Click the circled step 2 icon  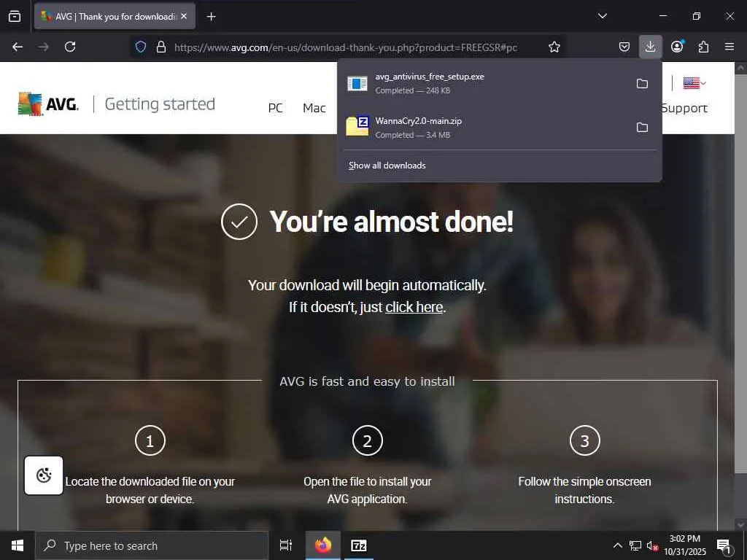click(368, 440)
